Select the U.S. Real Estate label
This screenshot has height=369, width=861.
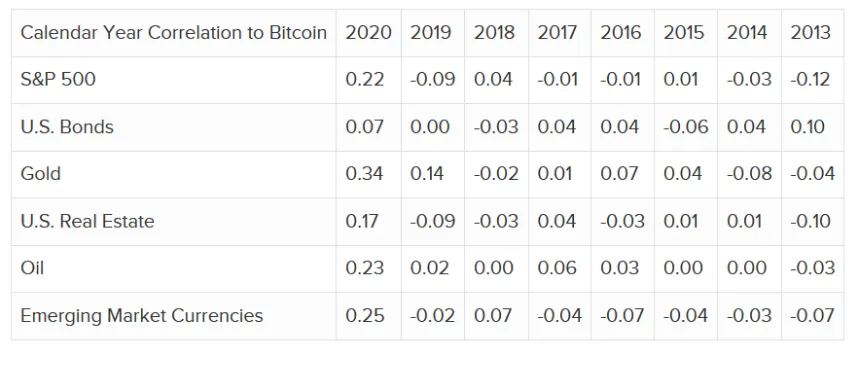tap(87, 221)
